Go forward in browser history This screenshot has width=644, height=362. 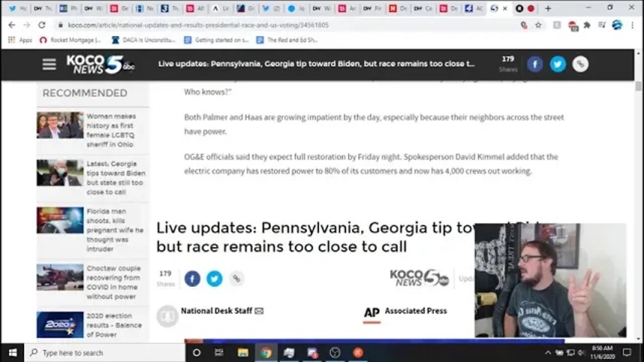[27, 25]
